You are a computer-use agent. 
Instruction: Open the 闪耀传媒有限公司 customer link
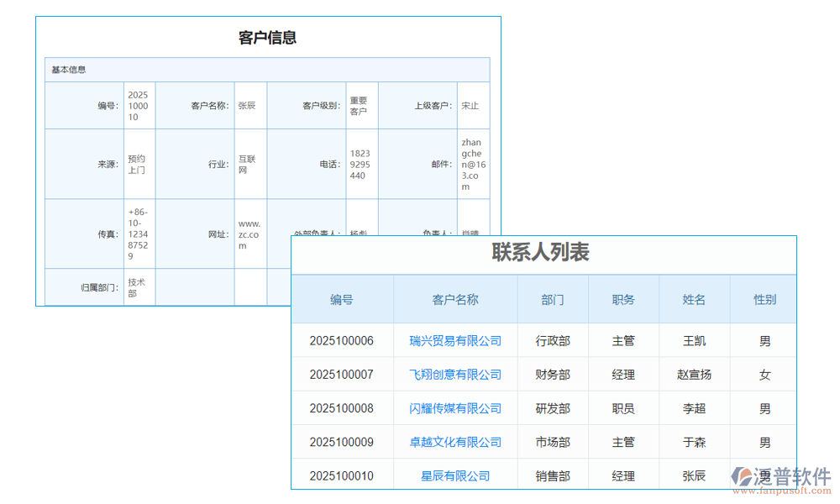pos(454,408)
